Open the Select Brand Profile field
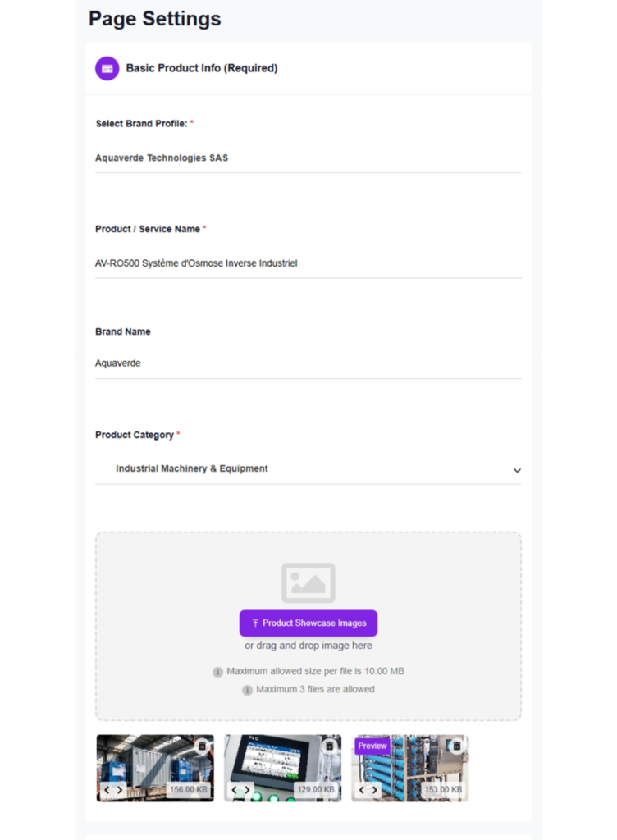Screen dimensions: 617x840 [x=308, y=157]
